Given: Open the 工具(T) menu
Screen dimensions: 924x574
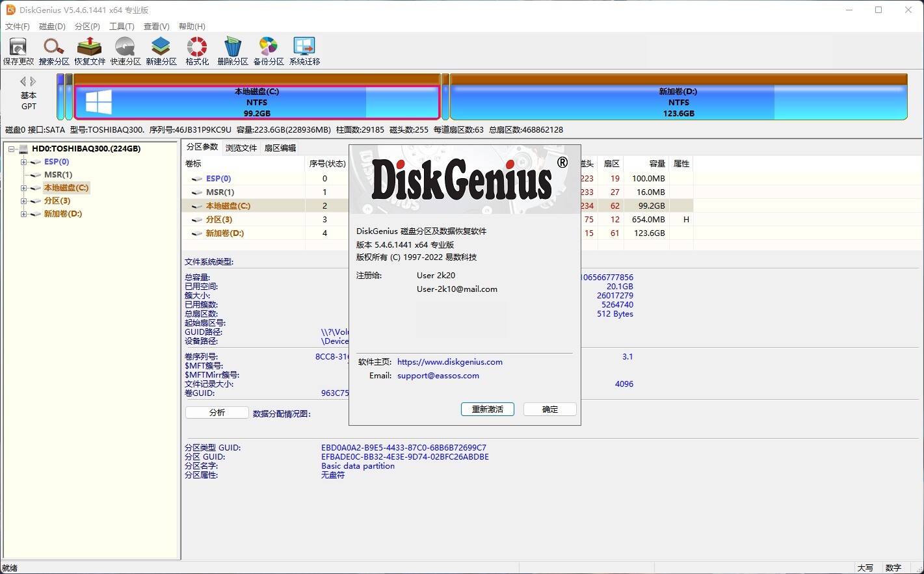Looking at the screenshot, I should pyautogui.click(x=122, y=27).
